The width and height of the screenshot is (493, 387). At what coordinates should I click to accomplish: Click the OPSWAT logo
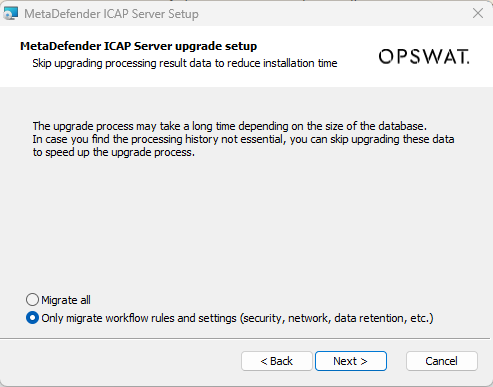click(x=424, y=57)
